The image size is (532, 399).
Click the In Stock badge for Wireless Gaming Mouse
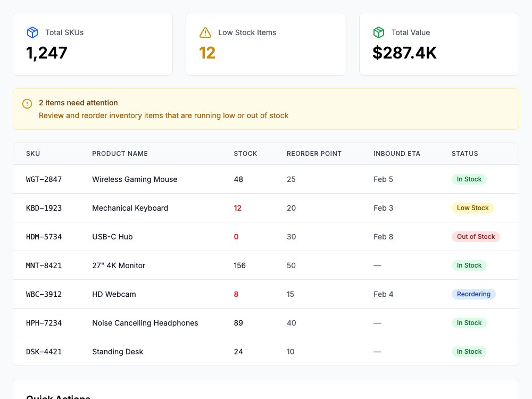click(x=469, y=179)
